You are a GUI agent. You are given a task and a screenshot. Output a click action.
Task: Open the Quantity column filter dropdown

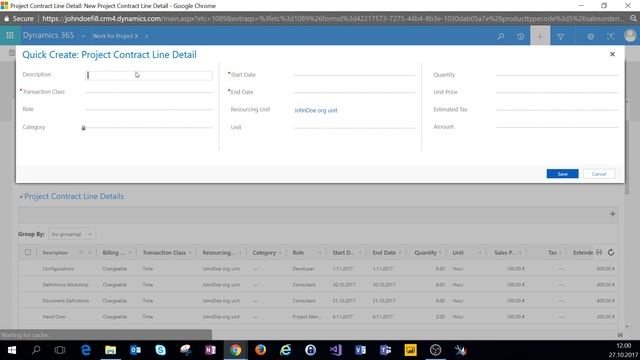click(440, 253)
